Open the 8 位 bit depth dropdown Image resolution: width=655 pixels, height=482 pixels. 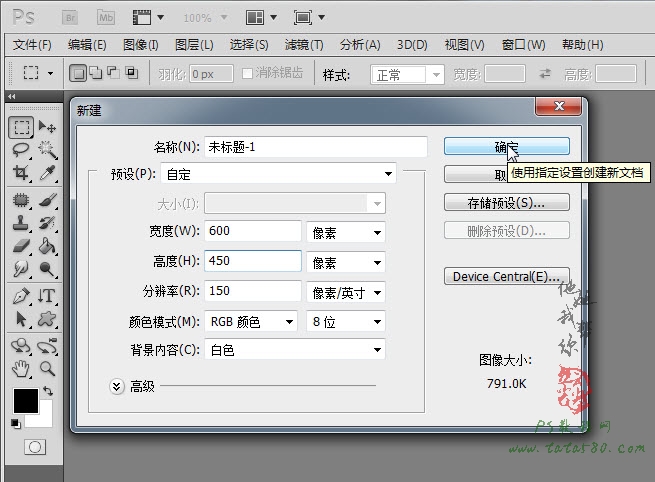(346, 322)
